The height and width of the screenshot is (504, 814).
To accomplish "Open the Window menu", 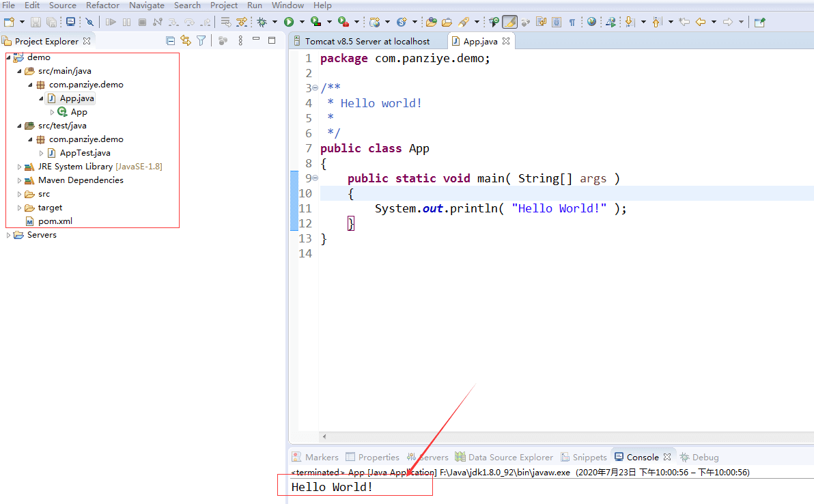I will (287, 5).
